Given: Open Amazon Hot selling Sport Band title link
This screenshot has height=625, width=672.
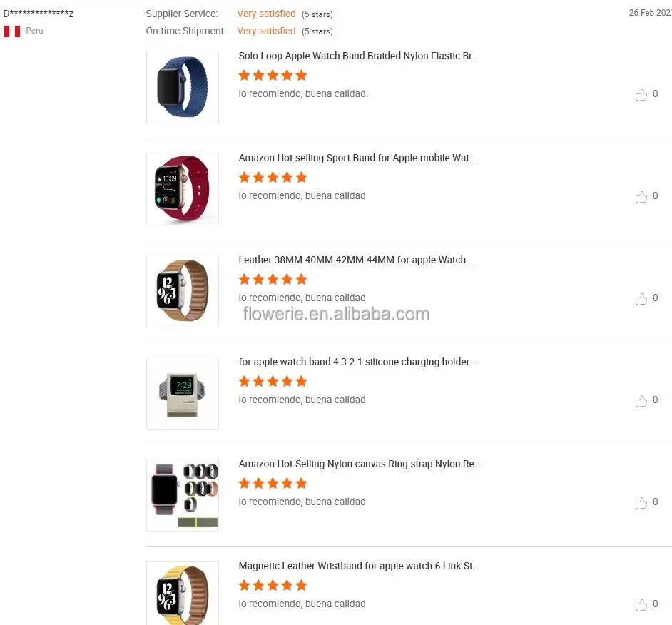Looking at the screenshot, I should 357,158.
